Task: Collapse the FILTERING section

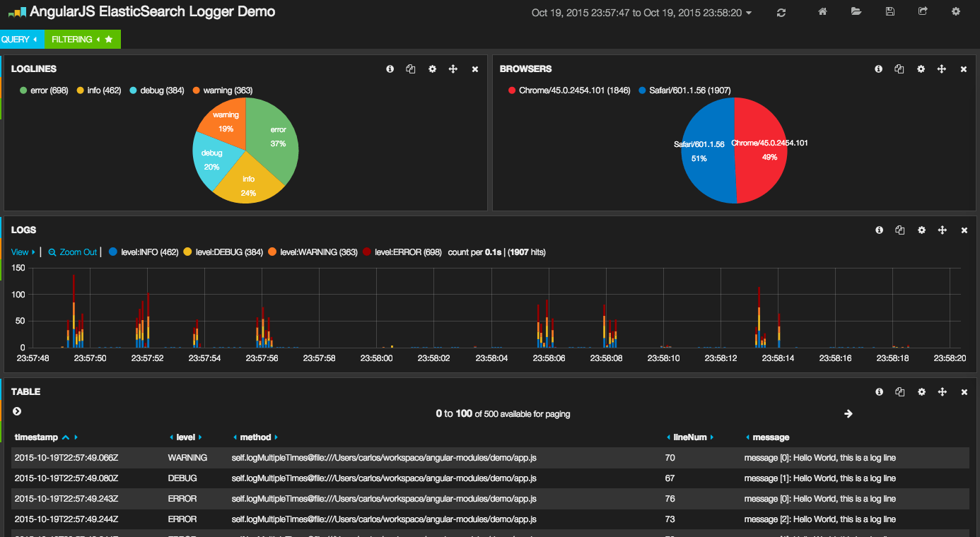Action: click(x=76, y=40)
